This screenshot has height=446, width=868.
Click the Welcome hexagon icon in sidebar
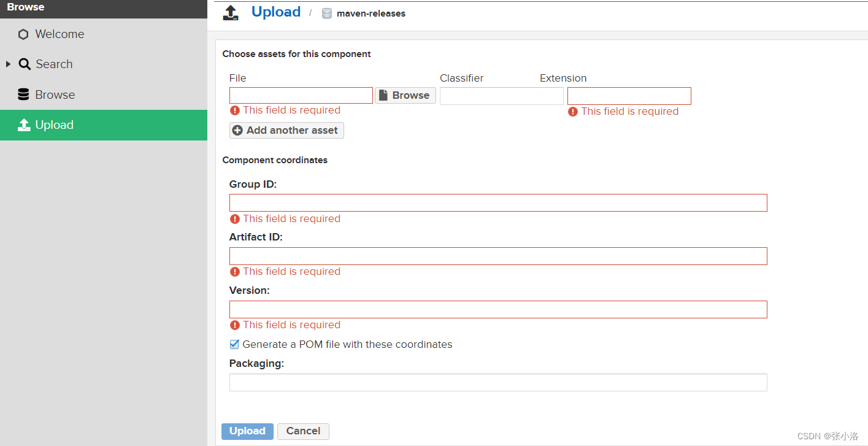23,34
